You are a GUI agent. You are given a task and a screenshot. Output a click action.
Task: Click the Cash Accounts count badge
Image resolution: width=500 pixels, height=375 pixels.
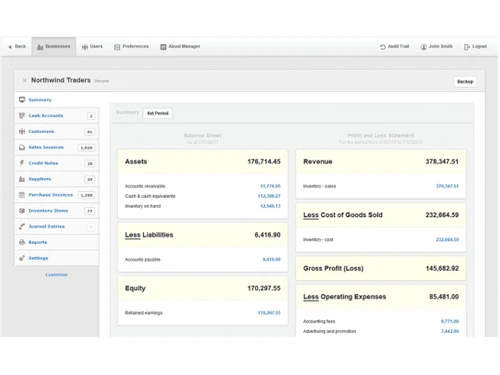tap(91, 116)
